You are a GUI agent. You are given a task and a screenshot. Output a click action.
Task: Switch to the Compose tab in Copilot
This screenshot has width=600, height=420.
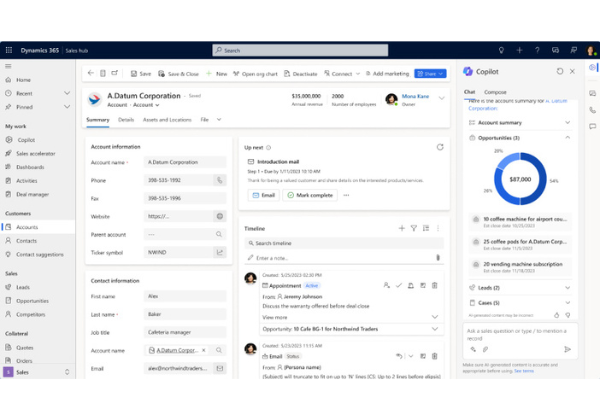(x=495, y=92)
